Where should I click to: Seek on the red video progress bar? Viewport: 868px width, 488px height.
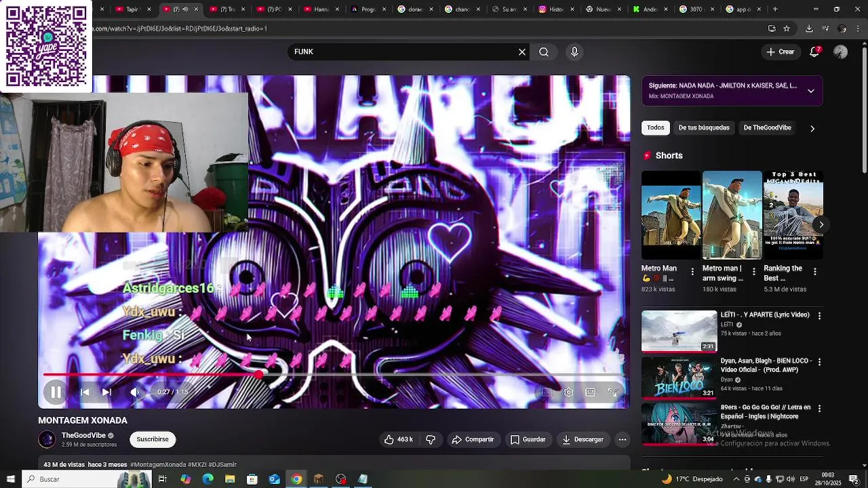click(334, 374)
